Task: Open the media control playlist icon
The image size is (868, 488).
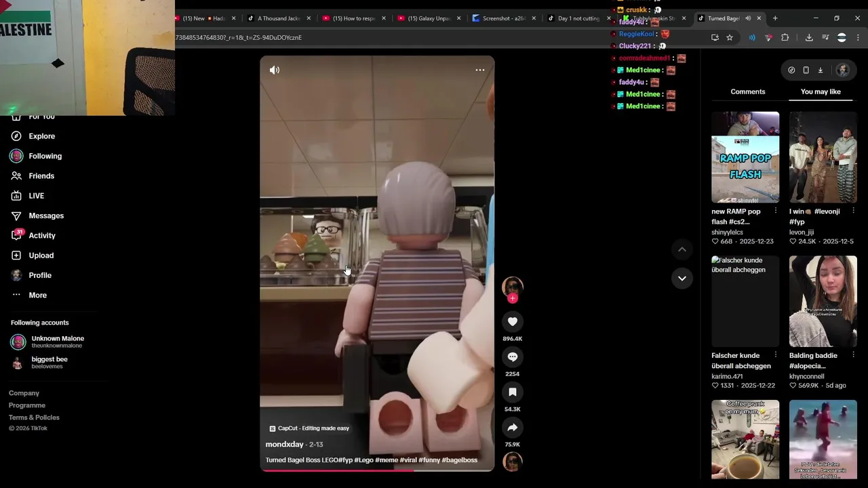Action: (825, 38)
